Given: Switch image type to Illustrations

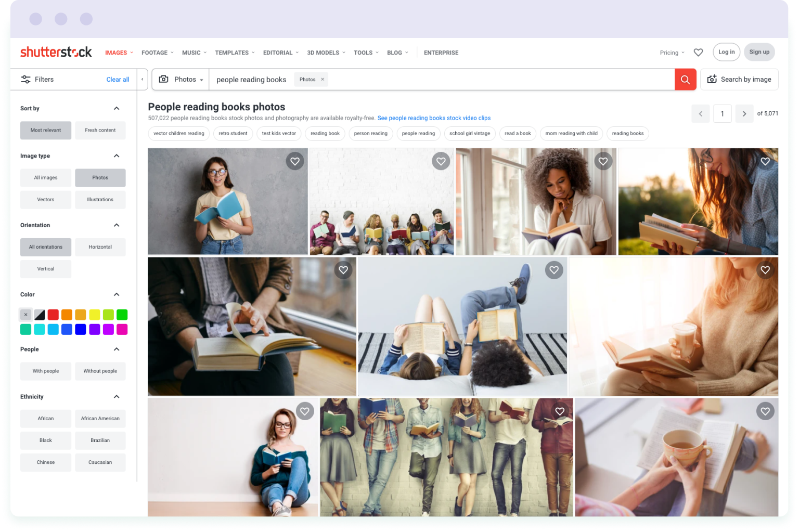Looking at the screenshot, I should pyautogui.click(x=100, y=199).
